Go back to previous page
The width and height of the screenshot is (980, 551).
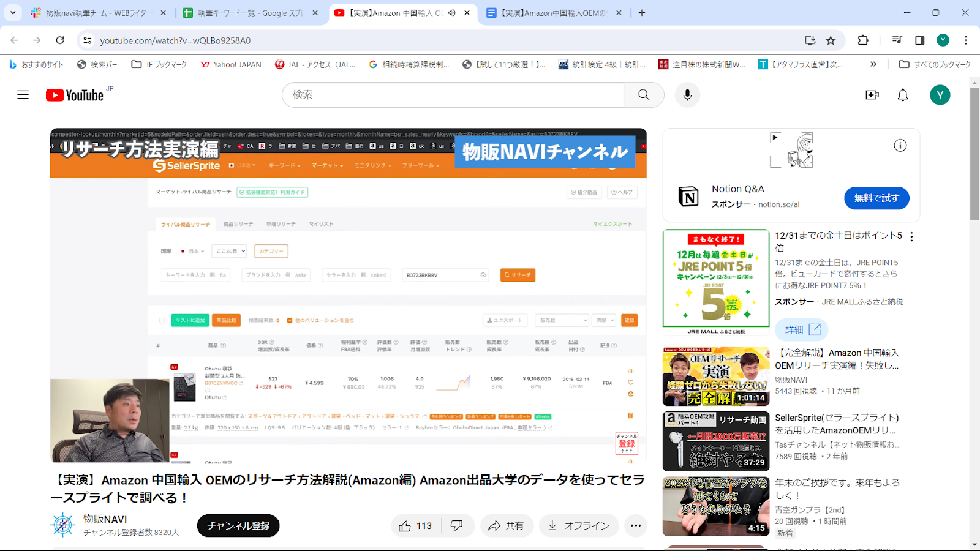[15, 40]
